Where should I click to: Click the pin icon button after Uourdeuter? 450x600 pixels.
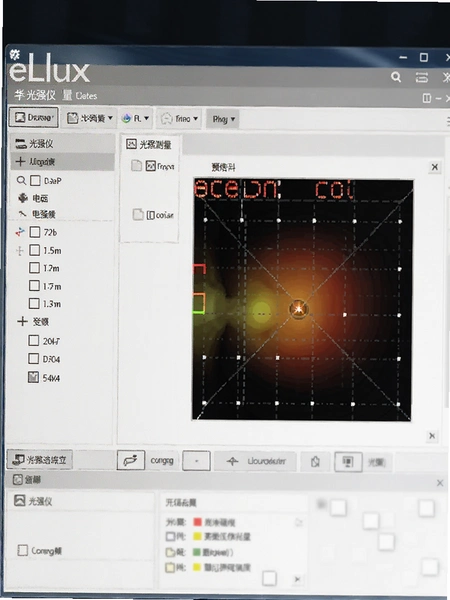pyautogui.click(x=315, y=462)
